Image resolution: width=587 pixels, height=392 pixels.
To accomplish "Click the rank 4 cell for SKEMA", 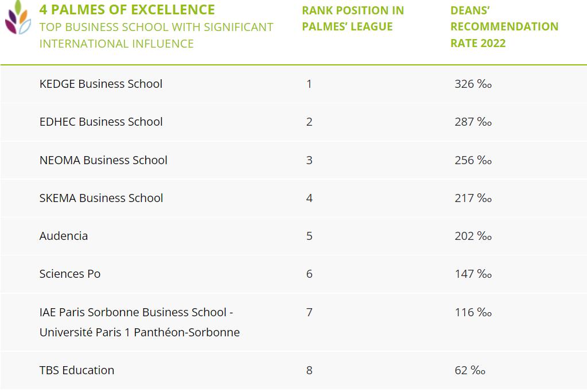I will (309, 198).
